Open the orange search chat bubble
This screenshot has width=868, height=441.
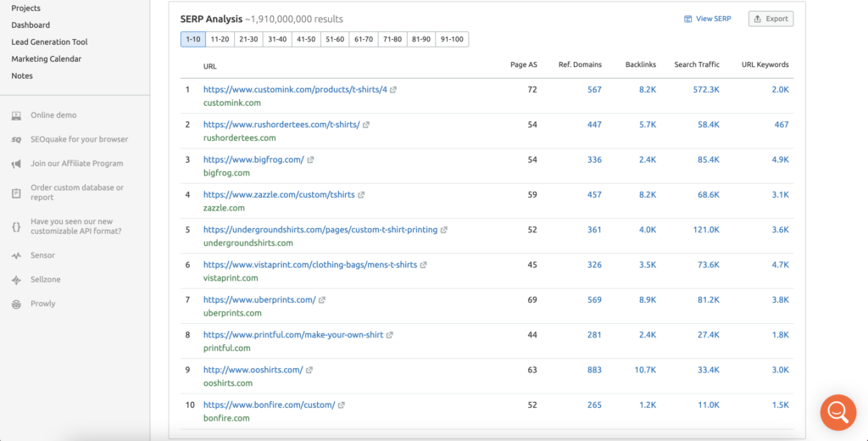[838, 412]
